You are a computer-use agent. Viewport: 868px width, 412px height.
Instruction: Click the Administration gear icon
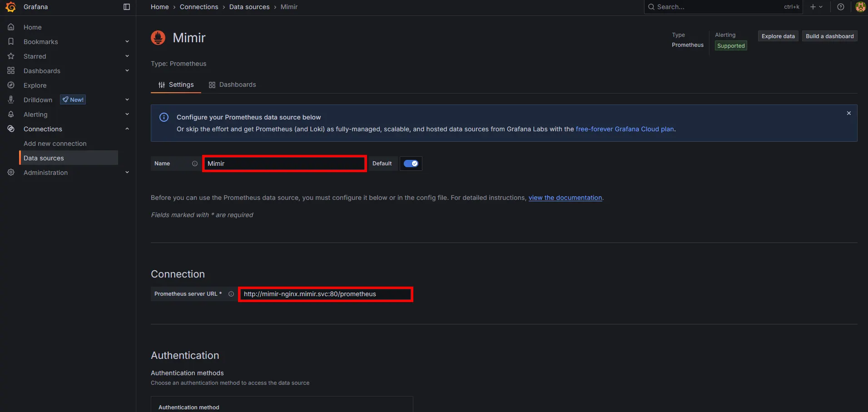coord(11,173)
